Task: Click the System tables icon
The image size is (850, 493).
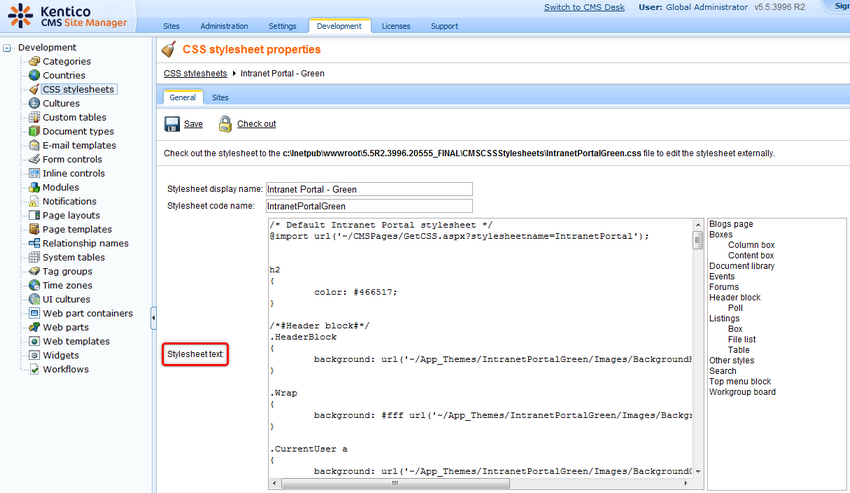Action: pos(34,257)
